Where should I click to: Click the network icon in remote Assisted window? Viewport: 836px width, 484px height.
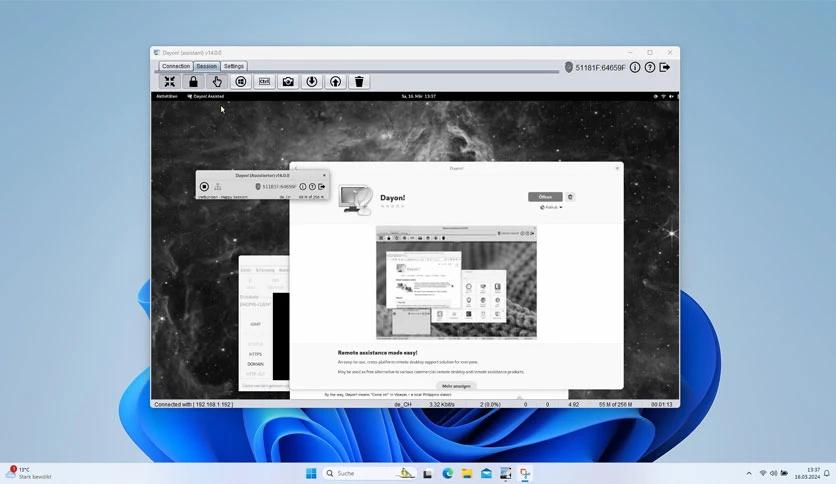tap(218, 187)
